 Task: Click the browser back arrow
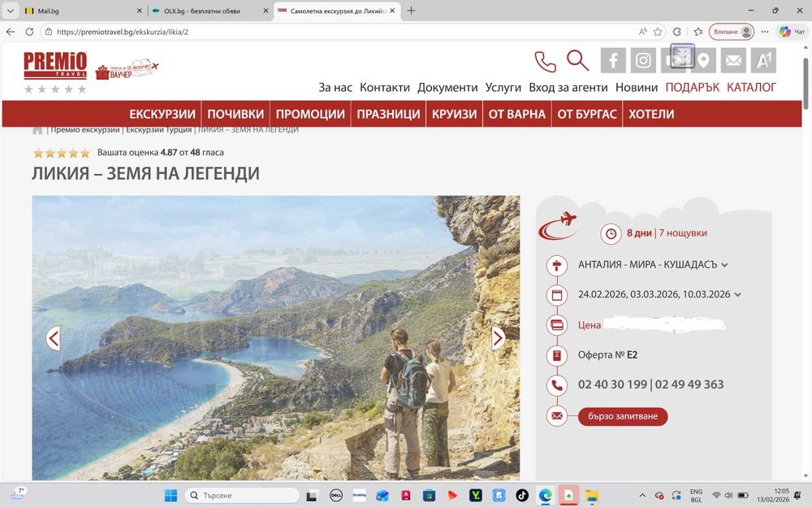(x=11, y=32)
